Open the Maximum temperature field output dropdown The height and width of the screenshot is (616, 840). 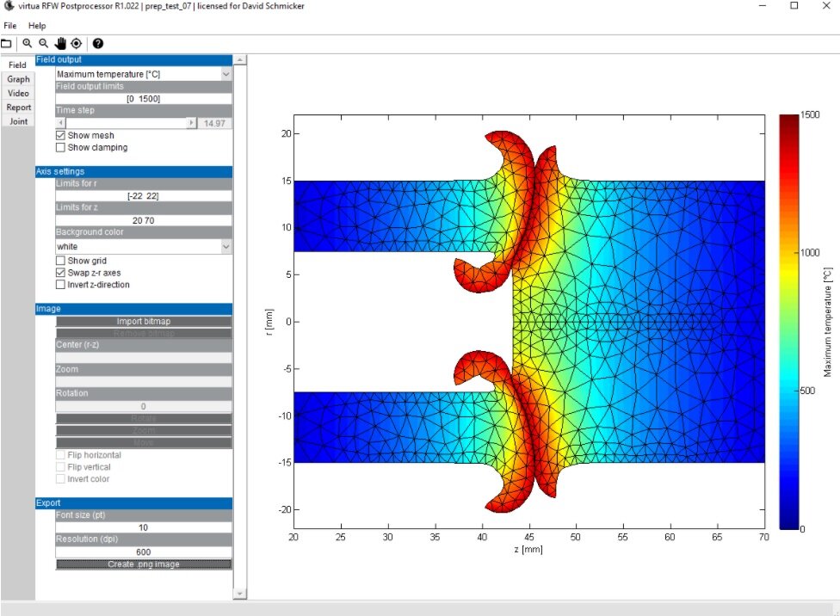[x=144, y=74]
